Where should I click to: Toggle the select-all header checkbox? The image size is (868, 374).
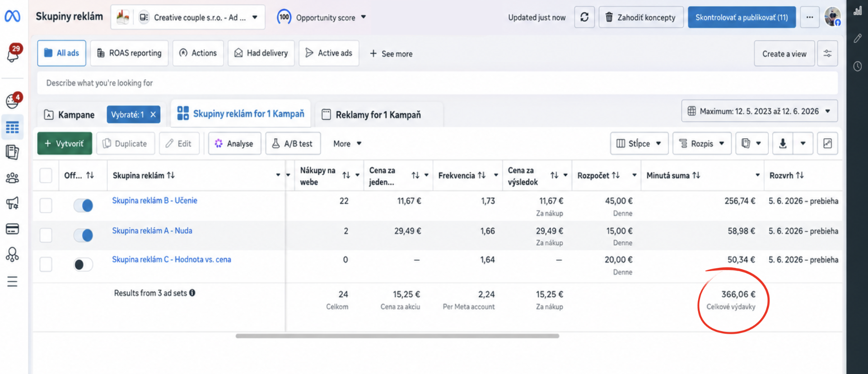pos(46,175)
